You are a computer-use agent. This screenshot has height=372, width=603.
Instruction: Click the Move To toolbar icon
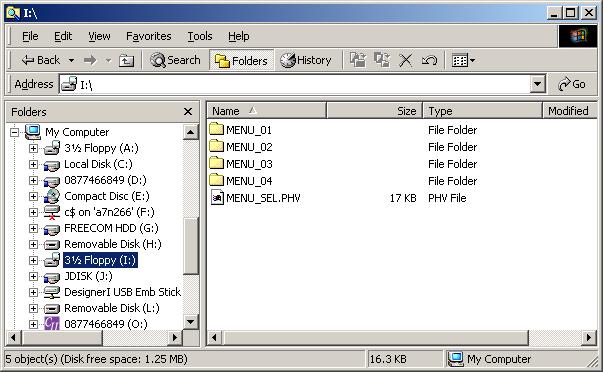358,60
